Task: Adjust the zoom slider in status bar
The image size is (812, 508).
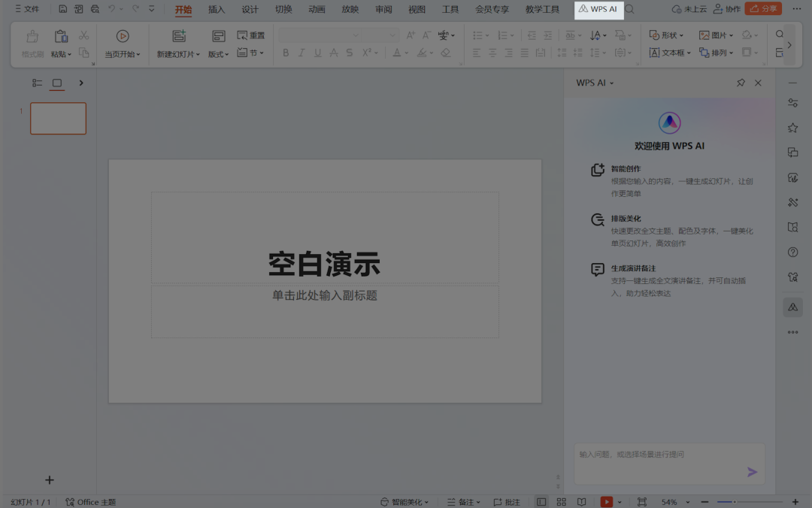Action: pos(750,502)
